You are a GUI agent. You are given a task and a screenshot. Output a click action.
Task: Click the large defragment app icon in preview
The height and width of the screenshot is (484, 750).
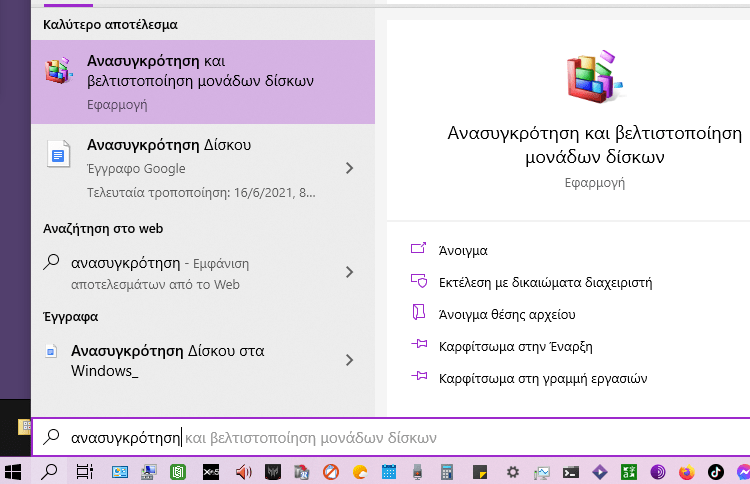[595, 80]
